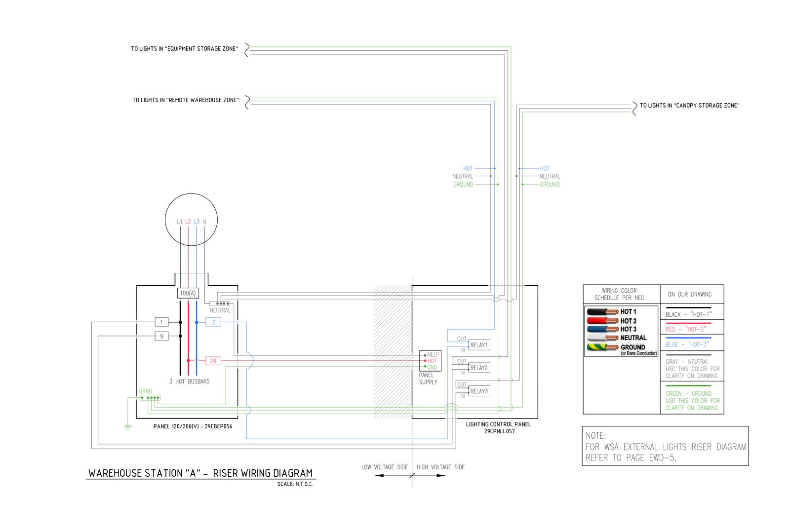Viewport: 790px width, 532px height.
Task: Toggle the 100(A) main breaker
Action: point(188,293)
